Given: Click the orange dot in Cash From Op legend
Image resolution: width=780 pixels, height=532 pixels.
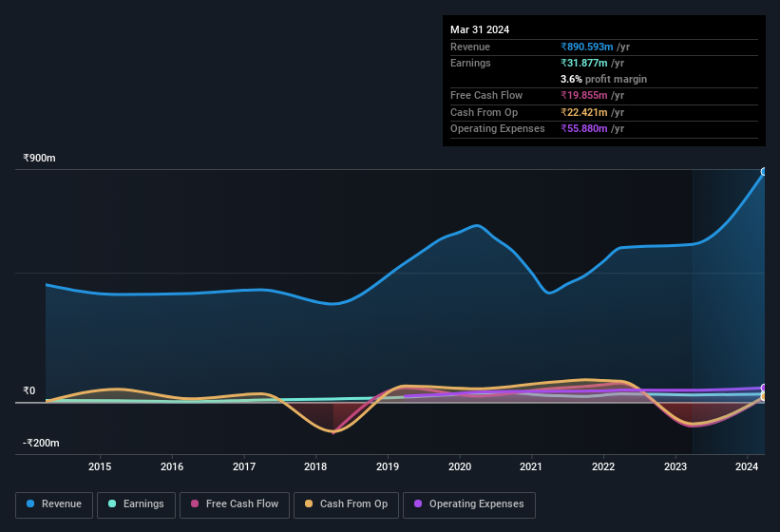Looking at the screenshot, I should (x=309, y=503).
